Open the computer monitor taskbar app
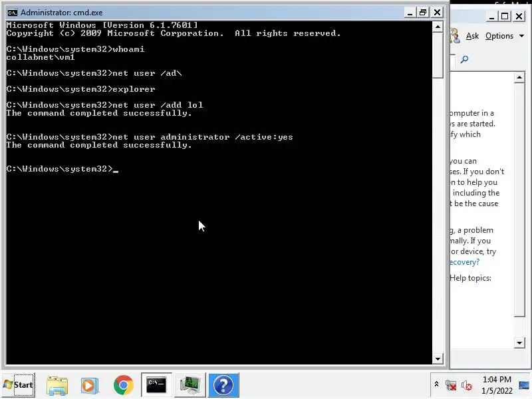 pos(190,385)
